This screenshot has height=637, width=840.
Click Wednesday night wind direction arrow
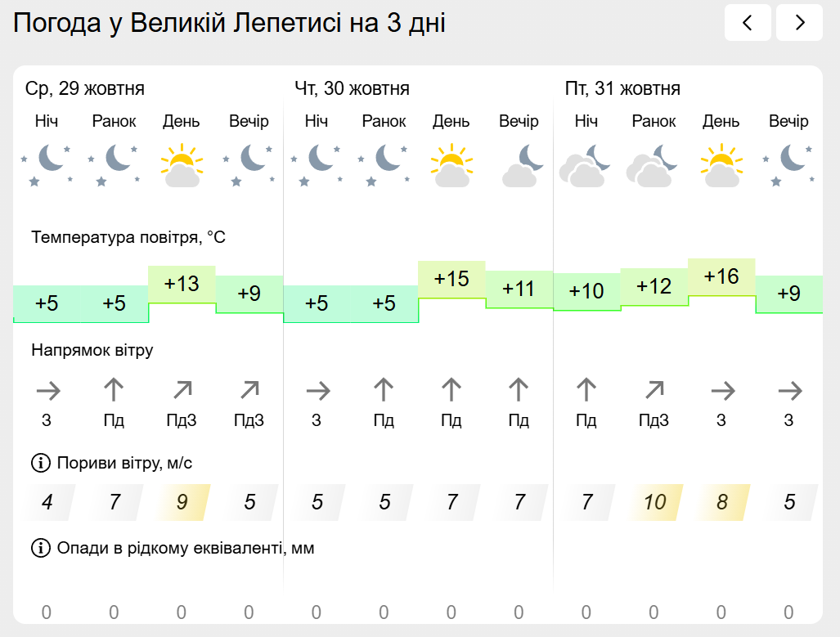[x=47, y=391]
